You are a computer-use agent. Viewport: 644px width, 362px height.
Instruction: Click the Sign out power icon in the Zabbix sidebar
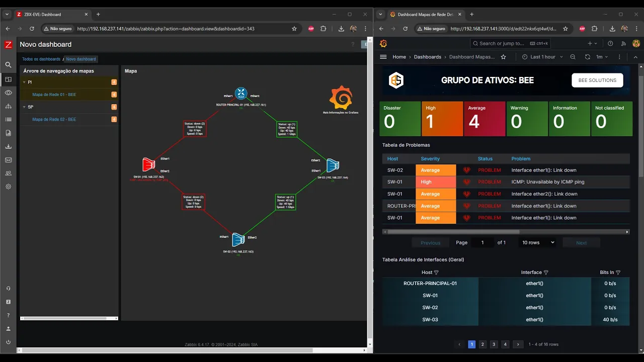click(x=8, y=342)
